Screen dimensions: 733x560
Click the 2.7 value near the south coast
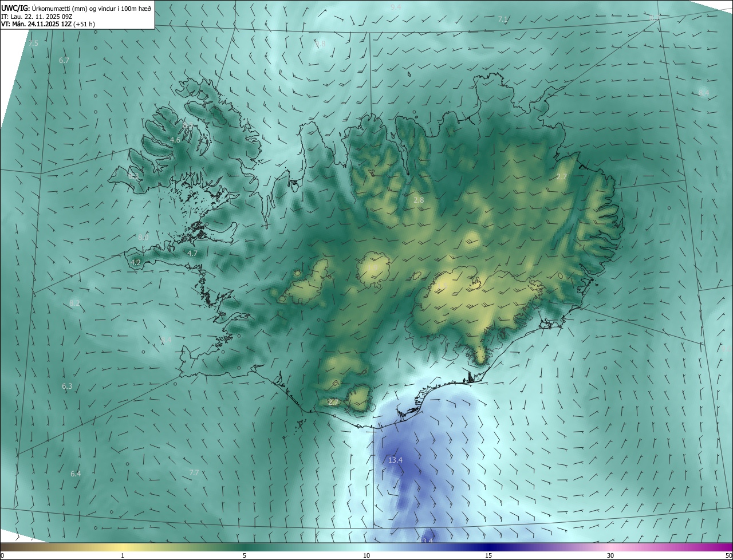[333, 402]
